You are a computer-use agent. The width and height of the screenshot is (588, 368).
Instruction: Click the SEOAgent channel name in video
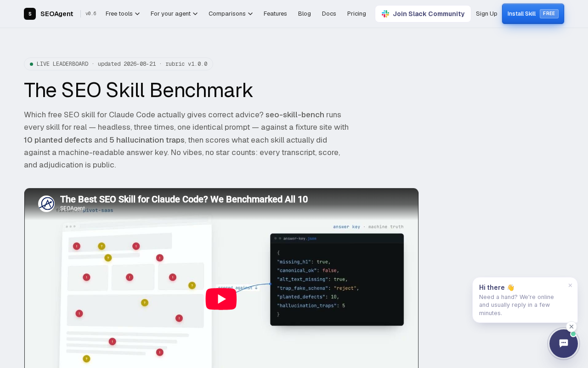73,208
